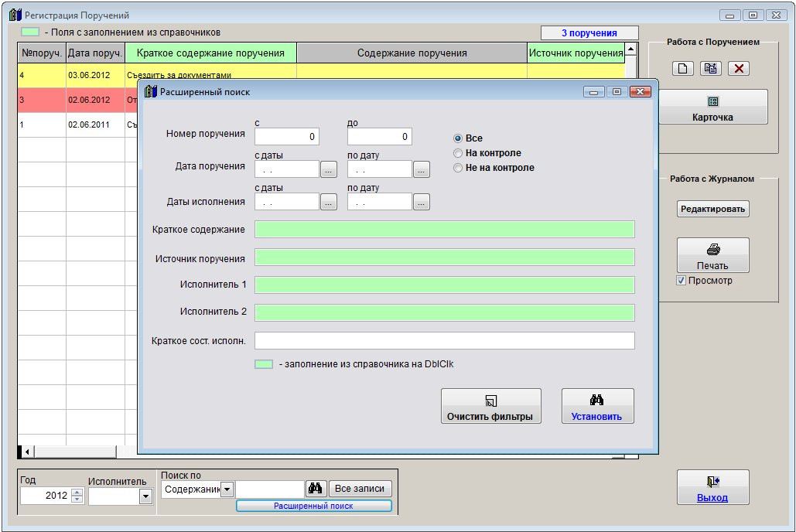Click the Краткое содержание green input field

point(445,230)
